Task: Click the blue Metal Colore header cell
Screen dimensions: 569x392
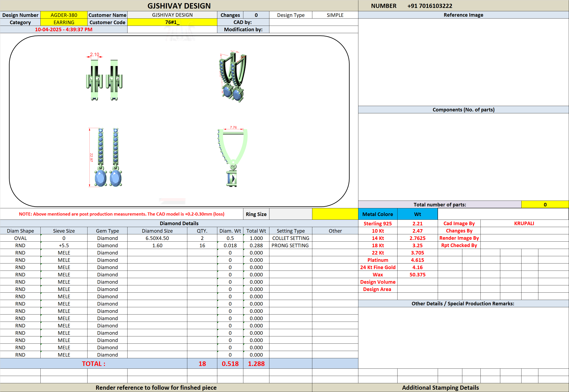Action: pyautogui.click(x=378, y=214)
